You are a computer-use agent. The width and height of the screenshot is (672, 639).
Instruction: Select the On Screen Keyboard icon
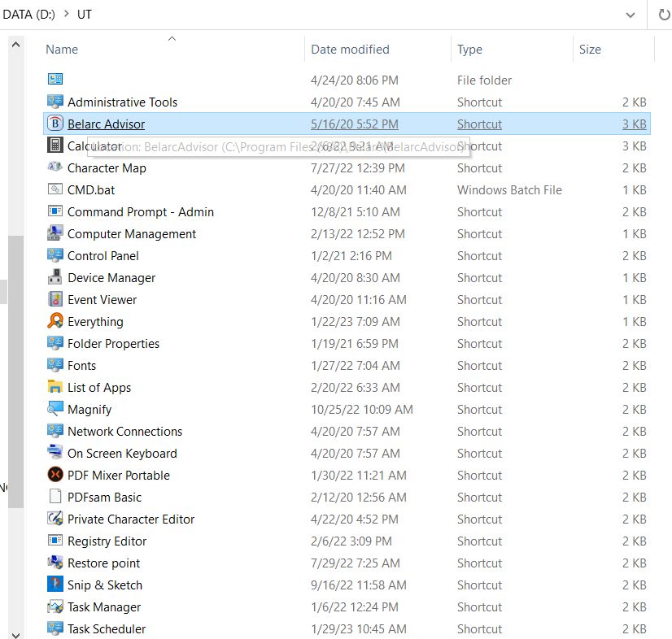coord(55,452)
